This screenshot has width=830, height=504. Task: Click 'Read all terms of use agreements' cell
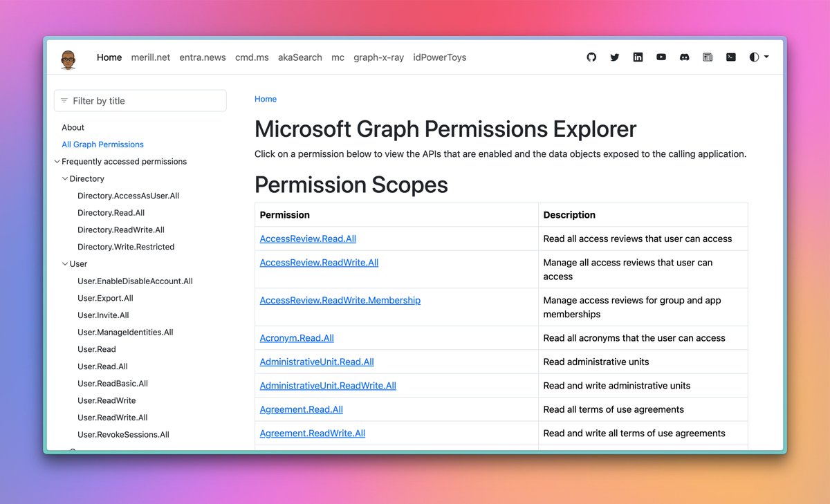click(643, 409)
